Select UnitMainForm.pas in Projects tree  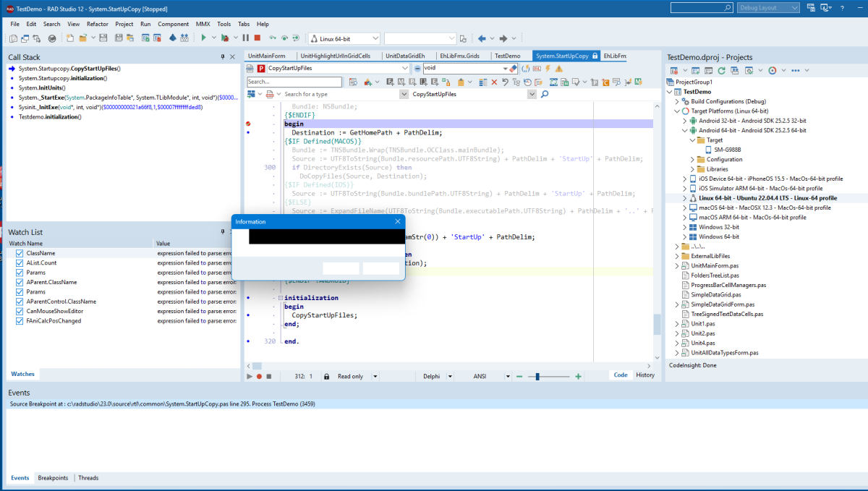pyautogui.click(x=715, y=265)
